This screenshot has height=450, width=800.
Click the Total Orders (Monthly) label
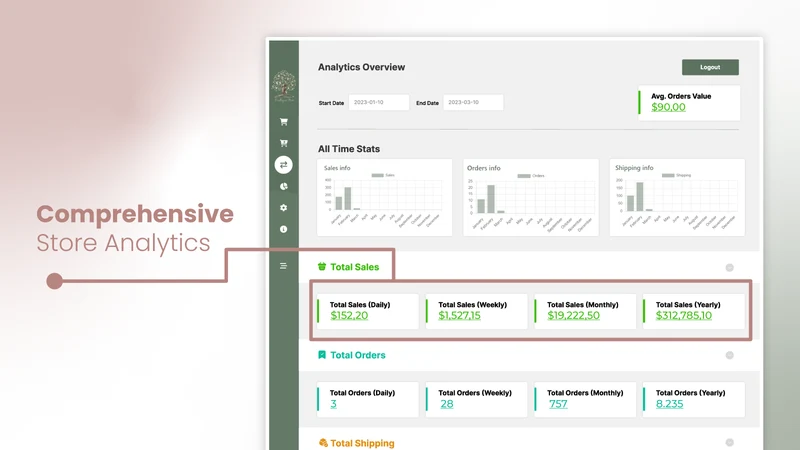click(585, 393)
